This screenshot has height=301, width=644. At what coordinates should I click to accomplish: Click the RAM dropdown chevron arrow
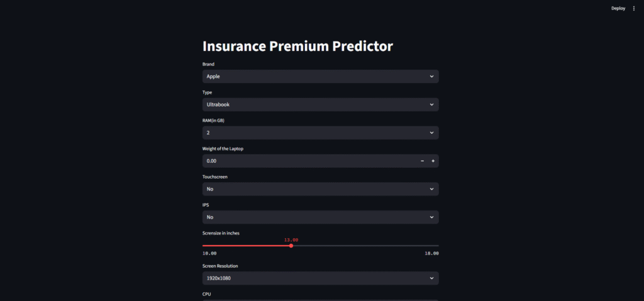pos(431,133)
